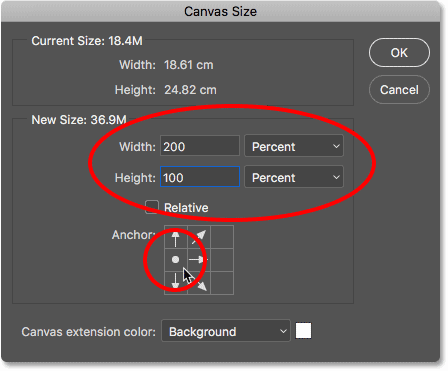Image resolution: width=448 pixels, height=371 pixels.
Task: Open the Height units Percent dropdown
Action: click(x=294, y=177)
